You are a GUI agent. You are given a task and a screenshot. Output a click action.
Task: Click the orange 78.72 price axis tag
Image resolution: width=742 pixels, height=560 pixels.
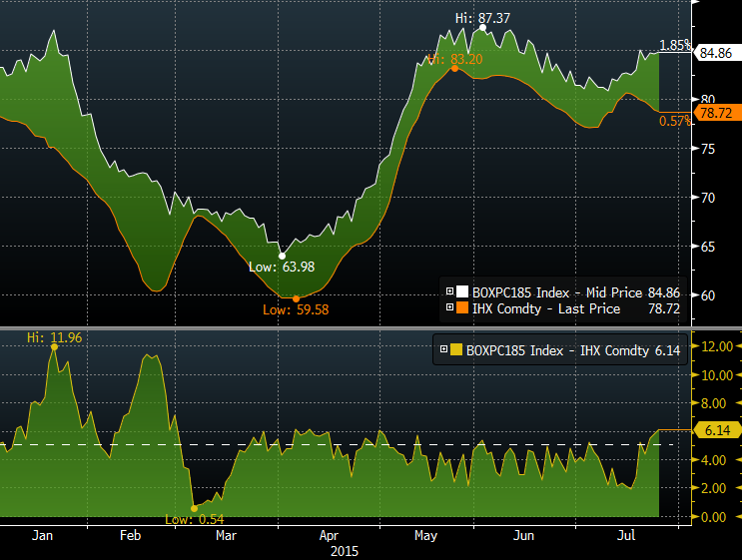[x=717, y=114]
